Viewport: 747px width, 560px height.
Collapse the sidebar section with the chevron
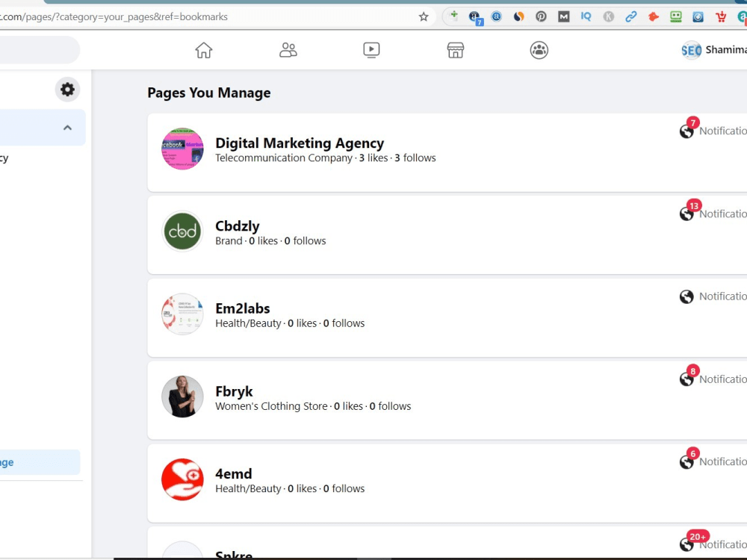(68, 128)
